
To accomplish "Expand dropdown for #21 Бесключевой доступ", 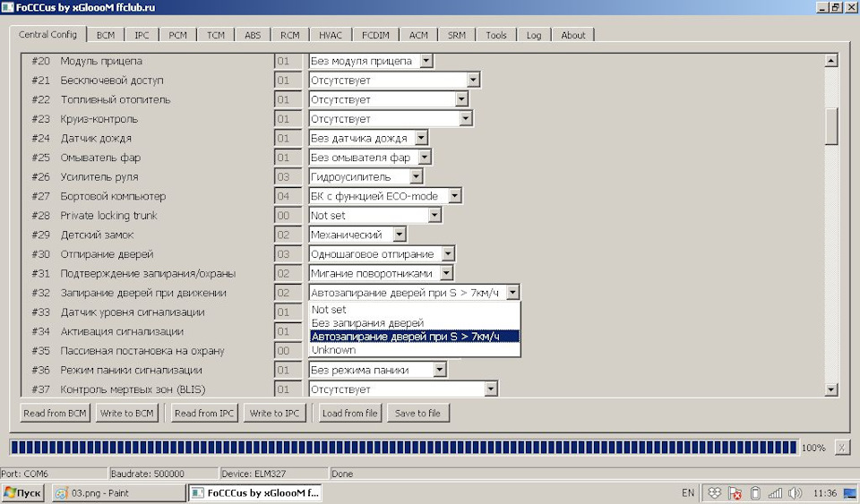I will coord(473,80).
